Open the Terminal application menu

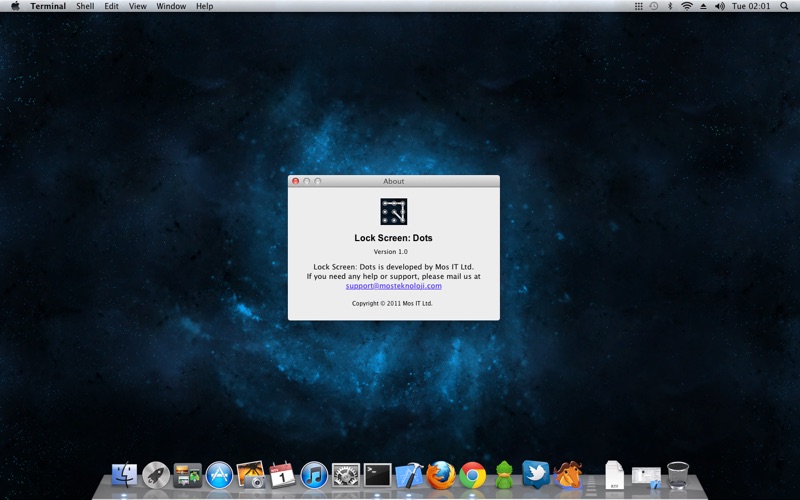(x=48, y=6)
